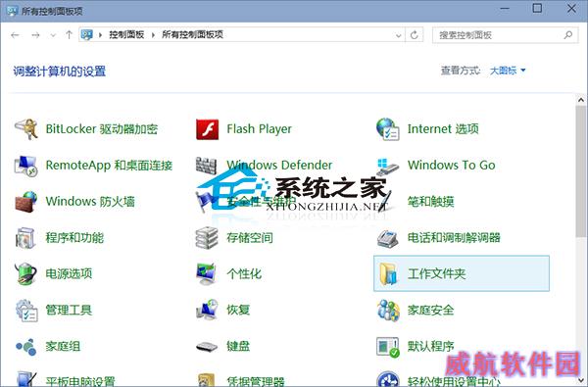Click the 家庭安全 people icon

[388, 311]
